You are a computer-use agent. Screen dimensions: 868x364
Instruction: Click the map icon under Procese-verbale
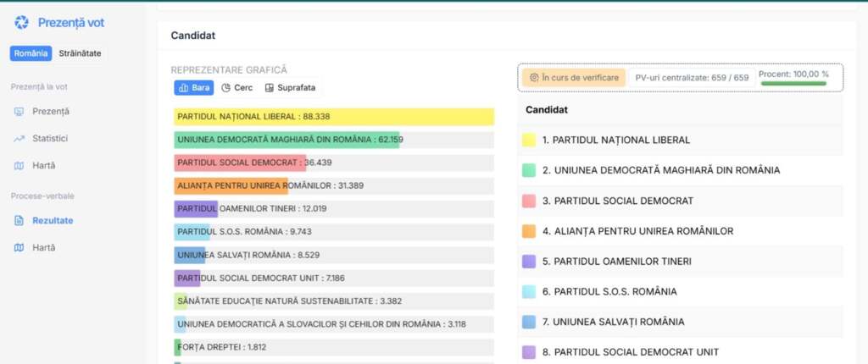[x=19, y=248]
